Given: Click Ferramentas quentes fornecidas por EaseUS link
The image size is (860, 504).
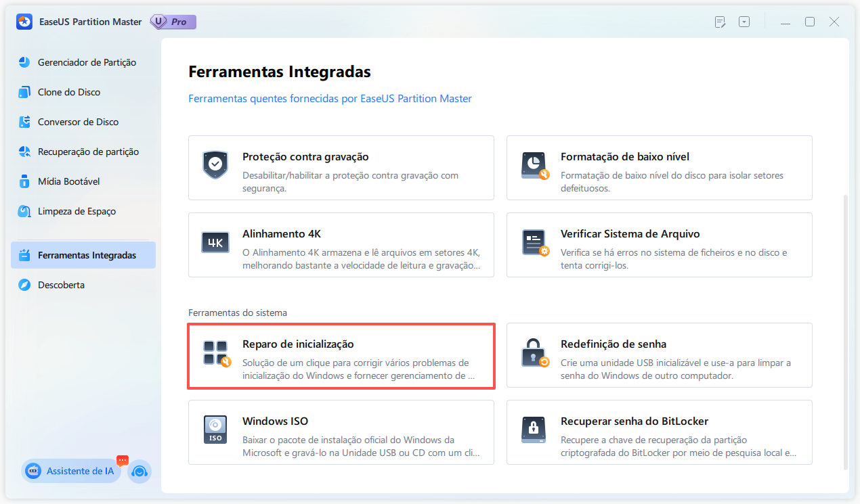Looking at the screenshot, I should tap(330, 99).
